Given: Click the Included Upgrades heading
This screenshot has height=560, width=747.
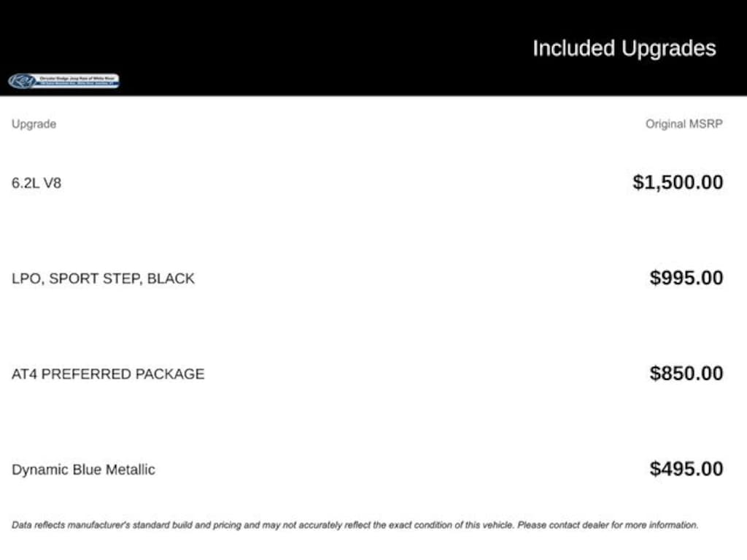Looking at the screenshot, I should click(x=624, y=49).
